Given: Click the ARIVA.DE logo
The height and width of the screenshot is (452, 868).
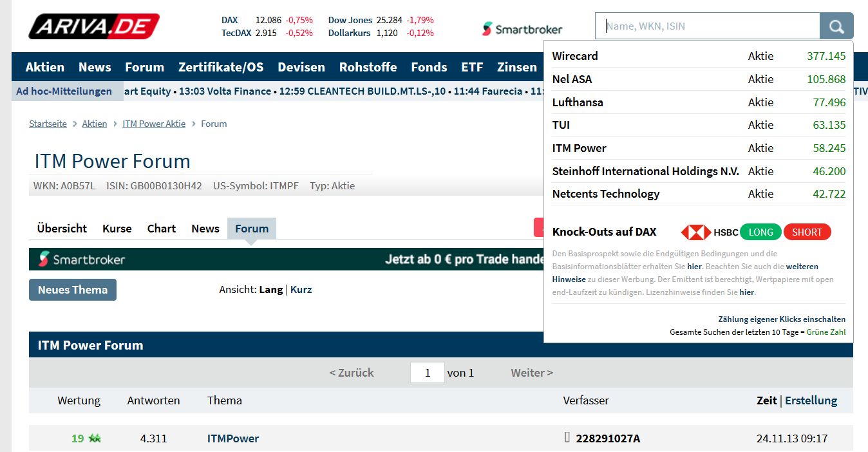Looking at the screenshot, I should tap(94, 26).
